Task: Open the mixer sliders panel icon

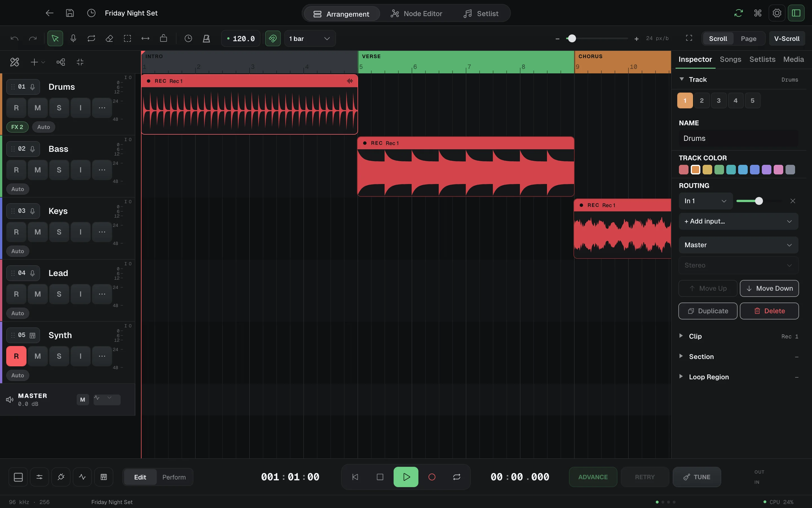Action: (x=39, y=477)
